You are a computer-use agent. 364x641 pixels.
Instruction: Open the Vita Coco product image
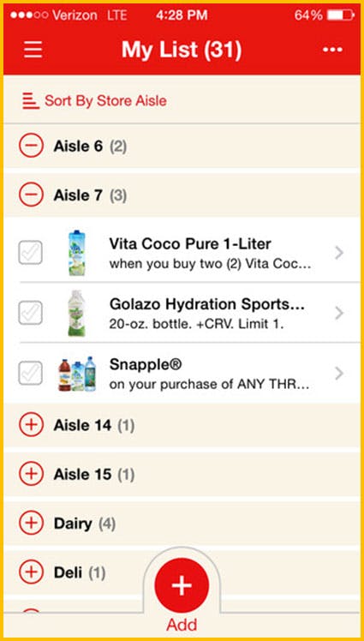coord(77,253)
